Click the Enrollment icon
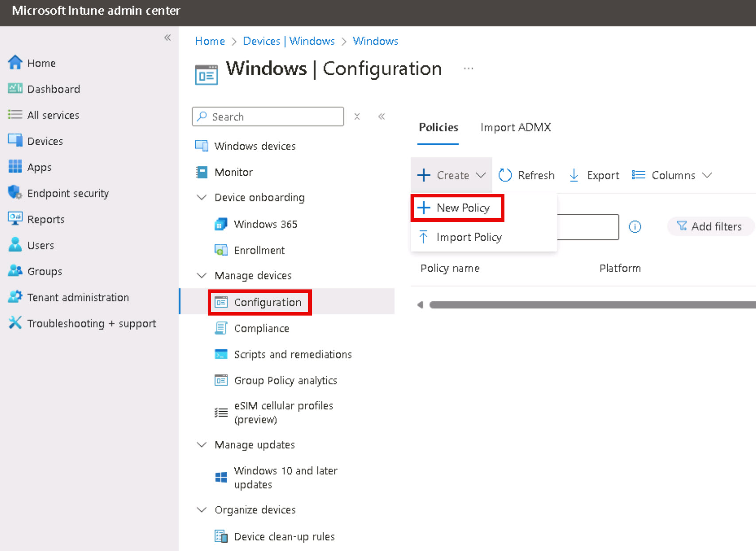Screen dimensions: 756x551 (221, 250)
